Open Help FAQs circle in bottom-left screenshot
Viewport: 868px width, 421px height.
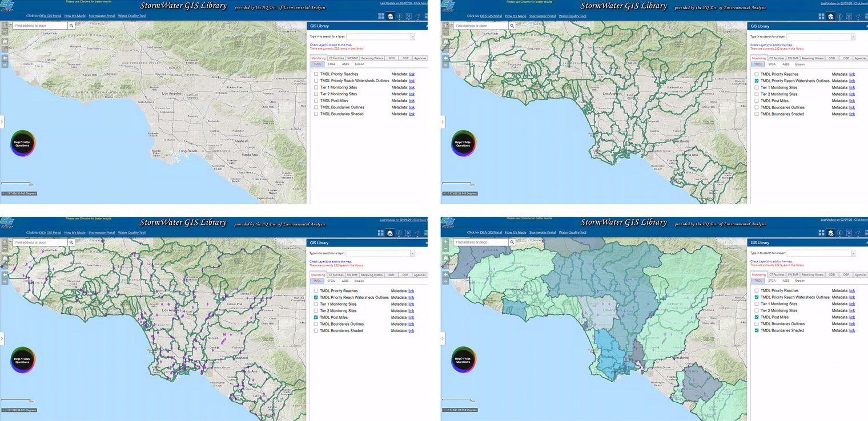tap(22, 360)
